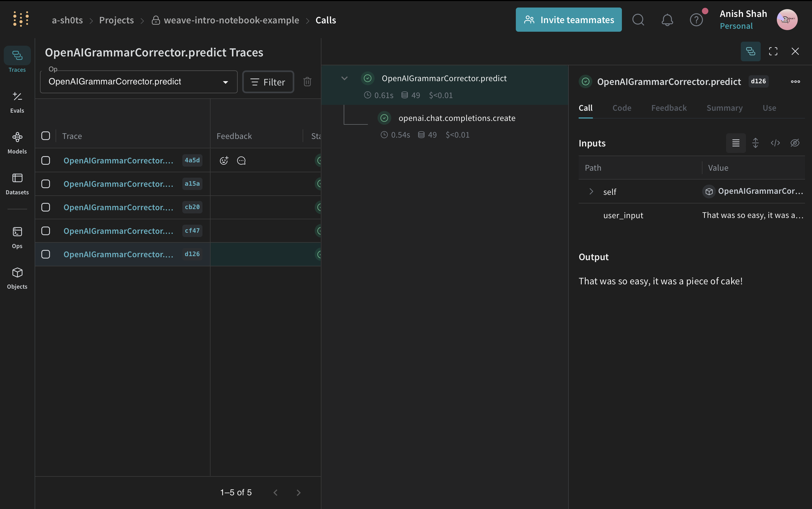The width and height of the screenshot is (812, 509).
Task: Go to the next page of traces
Action: (x=298, y=493)
